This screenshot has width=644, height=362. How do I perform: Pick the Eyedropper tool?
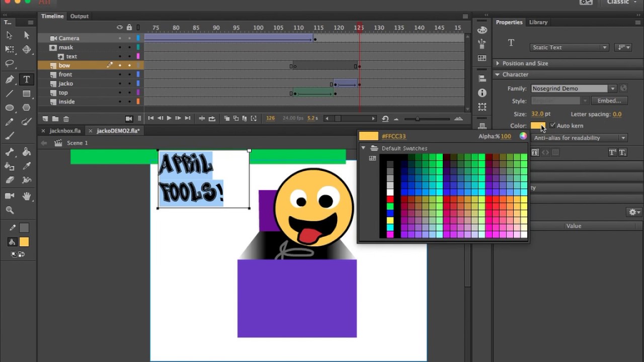[27, 166]
